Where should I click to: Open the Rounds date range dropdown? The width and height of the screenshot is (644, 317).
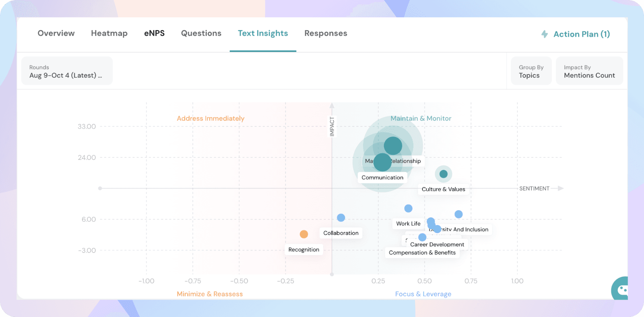67,71
